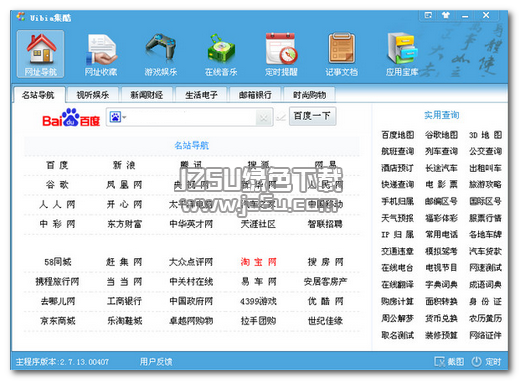519x381 pixels.
Task: Switch to the 邮箱银行 tab
Action: pos(255,95)
